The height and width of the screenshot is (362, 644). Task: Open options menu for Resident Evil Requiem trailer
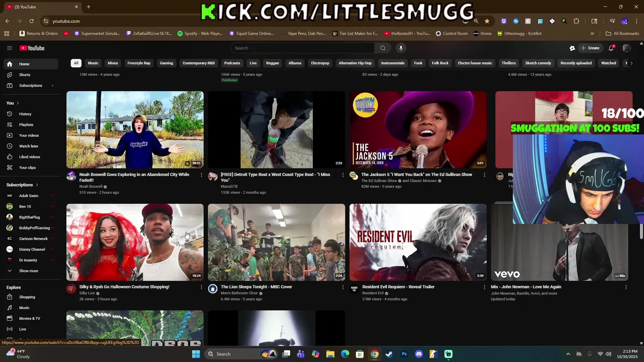tap(485, 287)
